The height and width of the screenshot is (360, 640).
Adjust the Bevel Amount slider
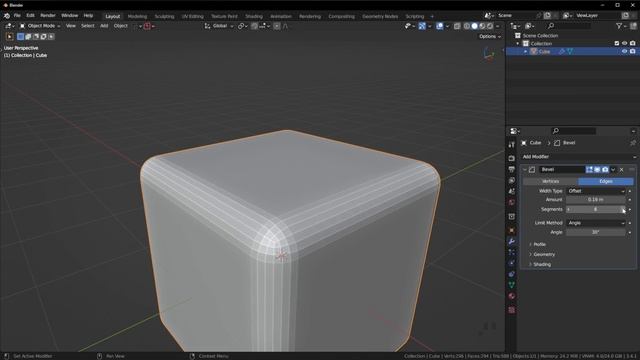tap(596, 200)
